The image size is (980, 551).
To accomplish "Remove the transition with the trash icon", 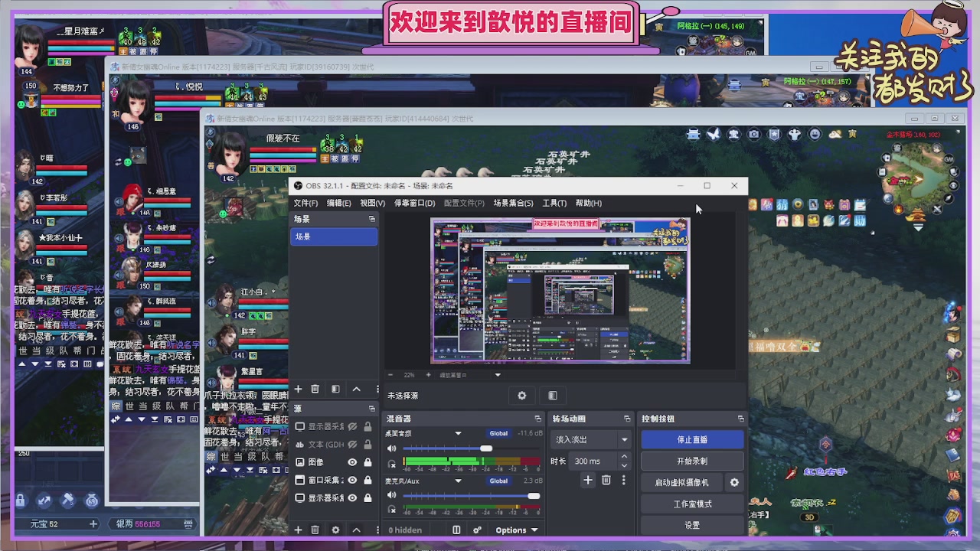I will (606, 480).
